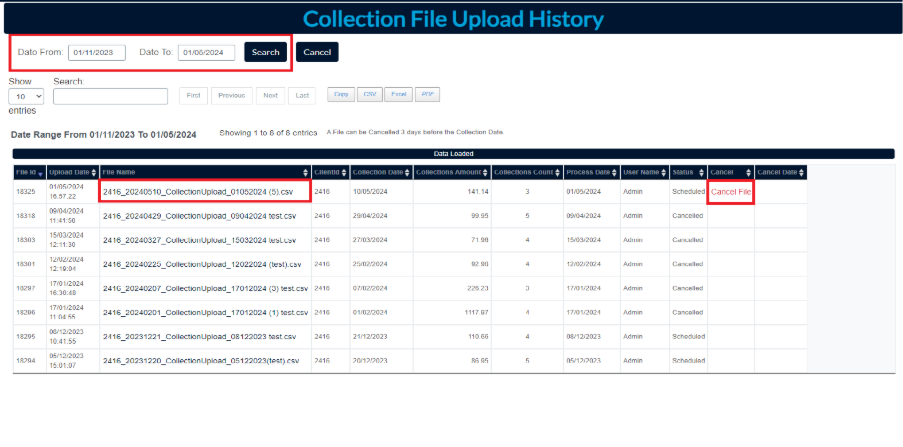Jump to Last pagination page

pyautogui.click(x=302, y=96)
